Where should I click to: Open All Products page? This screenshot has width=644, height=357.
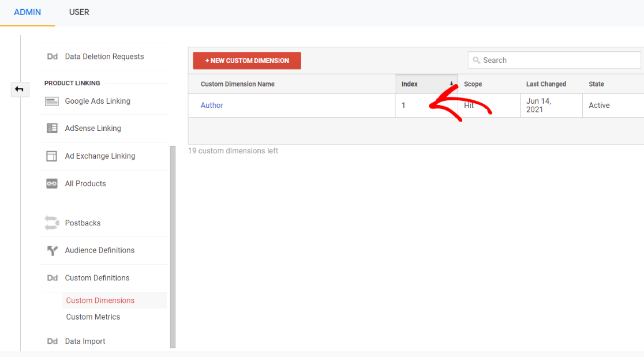click(85, 183)
